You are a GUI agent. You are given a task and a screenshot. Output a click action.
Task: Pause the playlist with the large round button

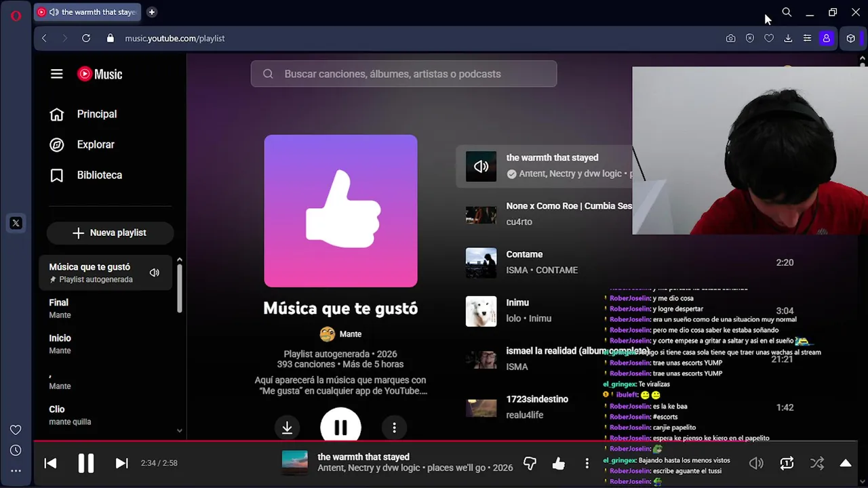click(340, 426)
